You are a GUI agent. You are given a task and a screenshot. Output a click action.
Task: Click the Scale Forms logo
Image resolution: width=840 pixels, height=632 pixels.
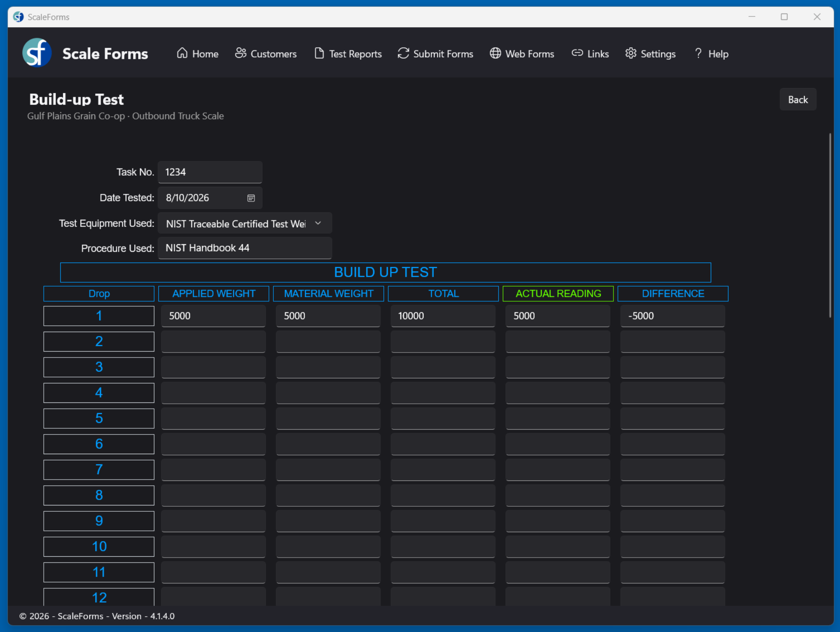37,53
